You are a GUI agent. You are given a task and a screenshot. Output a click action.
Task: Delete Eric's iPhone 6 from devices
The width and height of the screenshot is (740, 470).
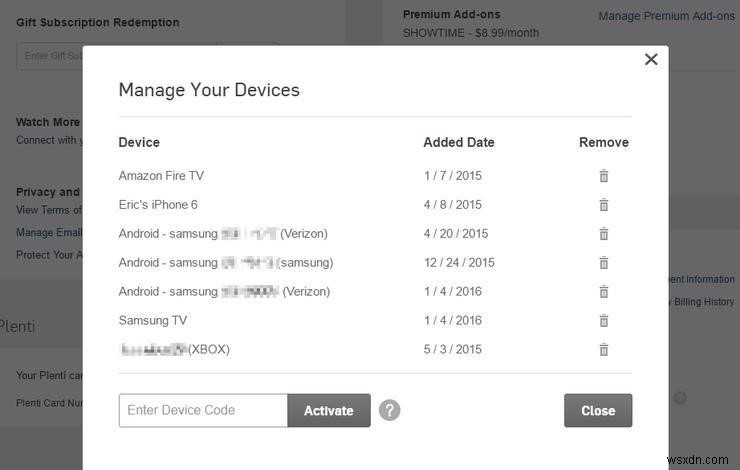[x=604, y=205]
